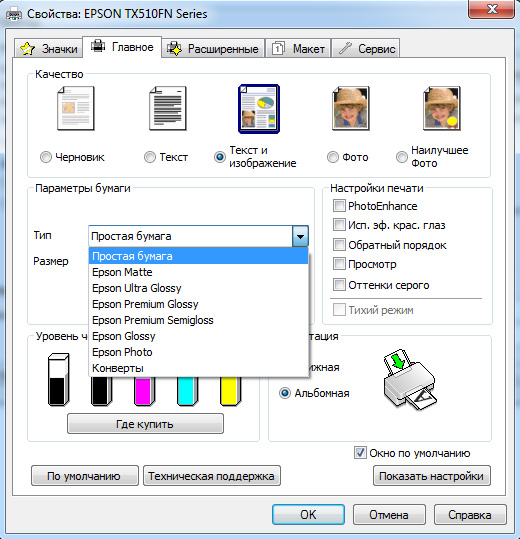Click the Тип dropdown arrow button
This screenshot has height=539, width=520.
[x=300, y=236]
